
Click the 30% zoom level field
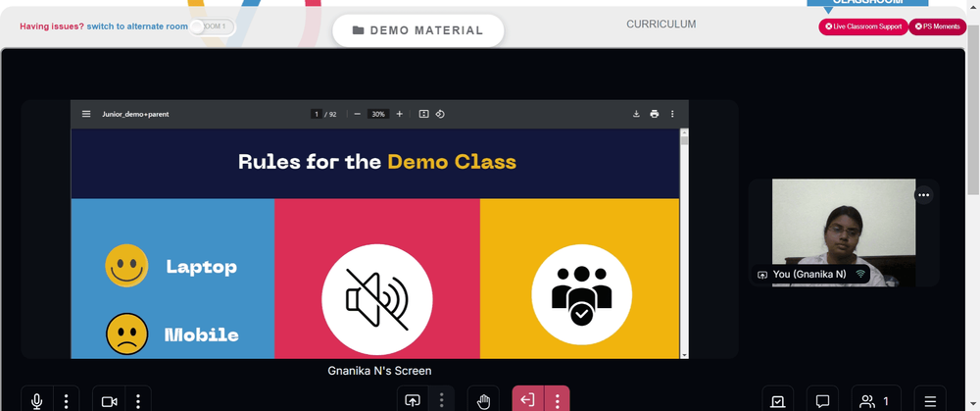pyautogui.click(x=378, y=114)
